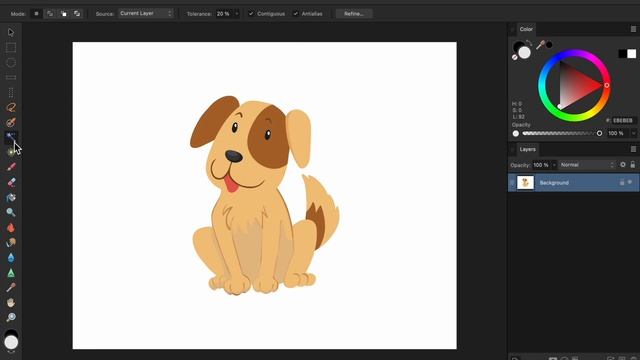This screenshot has width=640, height=360.
Task: Open the Tolerance percentage dropdown arrow
Action: click(237, 13)
